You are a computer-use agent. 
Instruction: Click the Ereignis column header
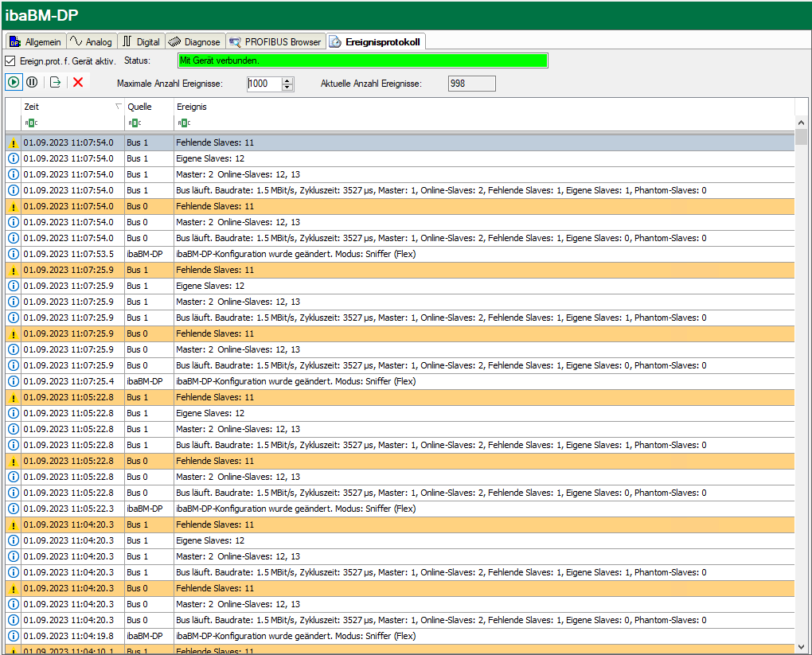[x=192, y=107]
